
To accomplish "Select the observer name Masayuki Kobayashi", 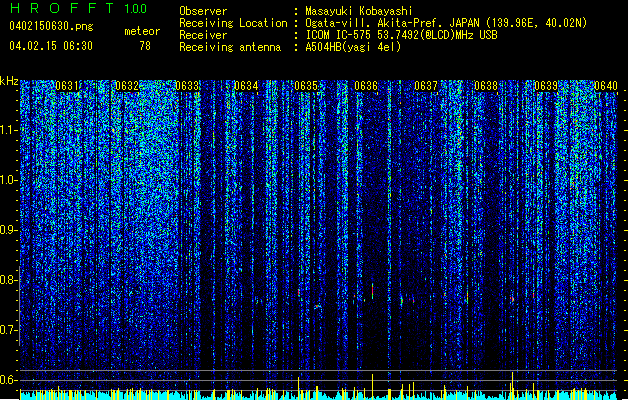I will [359, 11].
